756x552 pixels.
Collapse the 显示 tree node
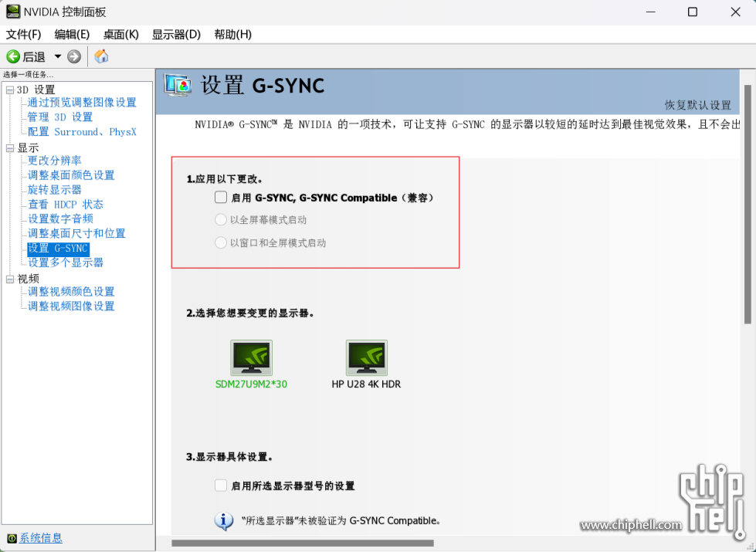(9, 148)
